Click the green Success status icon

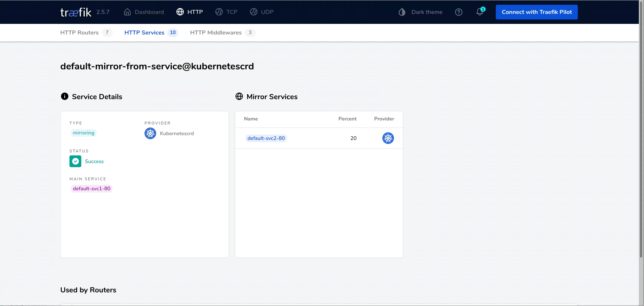[75, 161]
